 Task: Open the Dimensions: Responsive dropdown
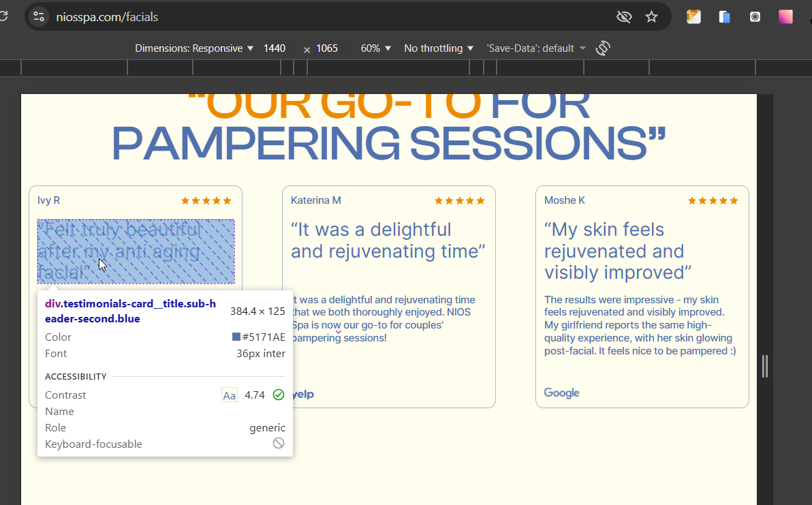(x=194, y=48)
